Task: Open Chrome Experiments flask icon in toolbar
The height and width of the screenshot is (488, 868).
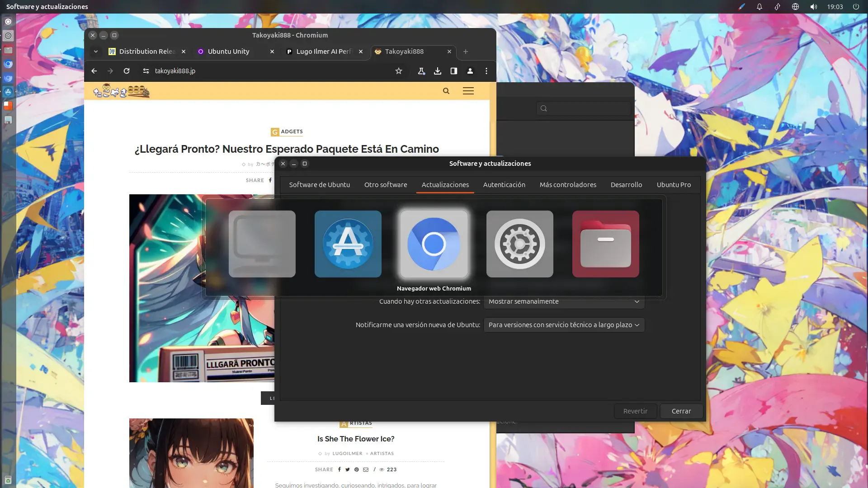Action: [x=421, y=71]
